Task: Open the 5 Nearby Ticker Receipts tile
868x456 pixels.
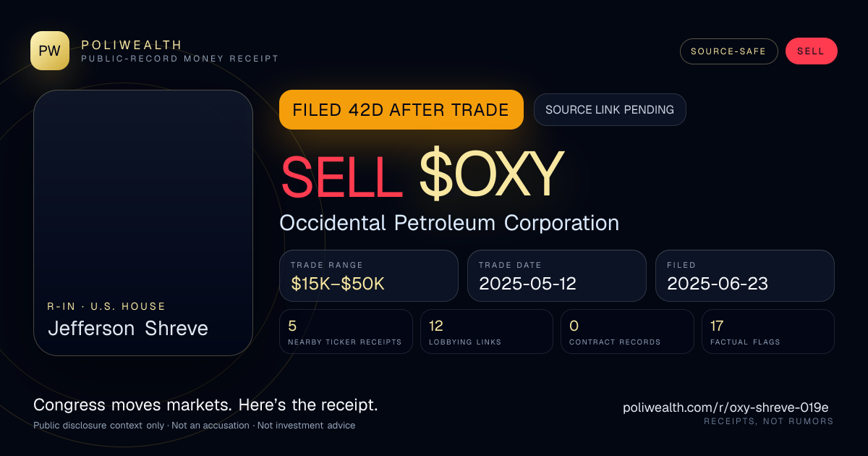Action: [x=346, y=332]
